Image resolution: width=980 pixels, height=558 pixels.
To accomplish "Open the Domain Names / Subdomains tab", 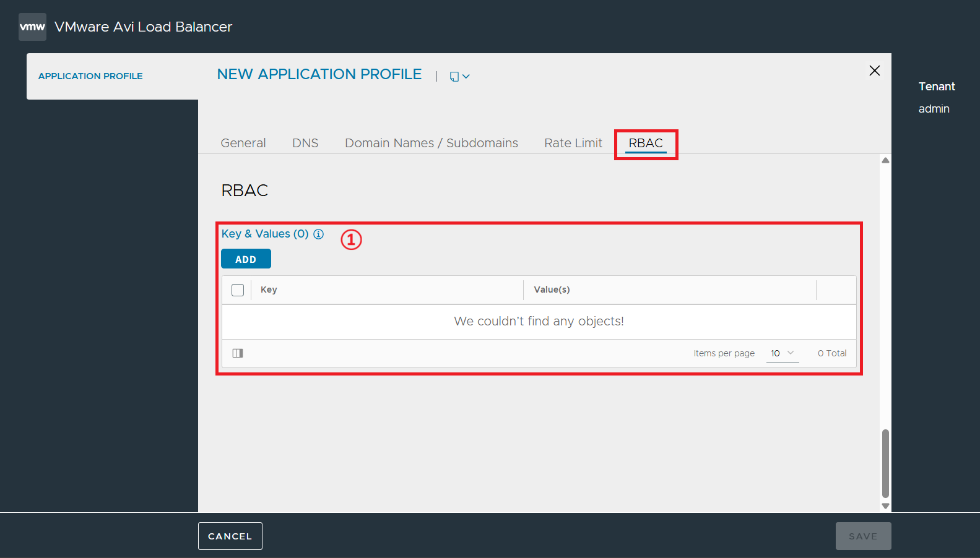I will [x=431, y=143].
